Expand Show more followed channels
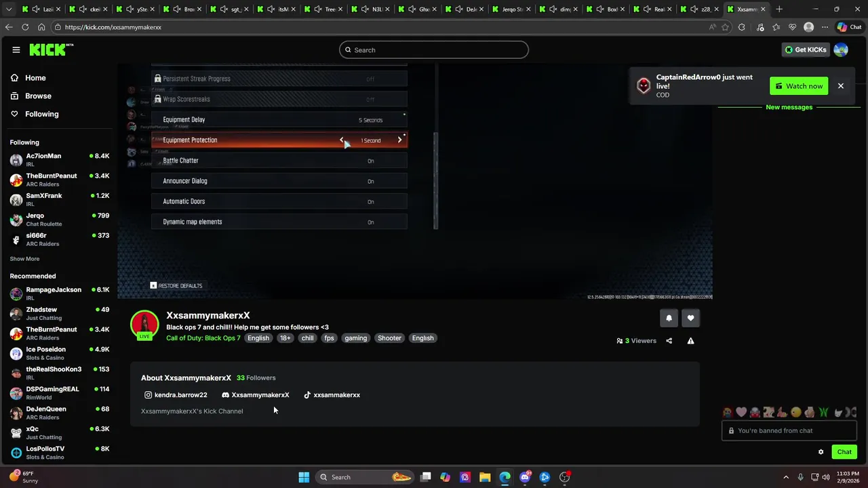This screenshot has width=868, height=488. click(x=24, y=259)
